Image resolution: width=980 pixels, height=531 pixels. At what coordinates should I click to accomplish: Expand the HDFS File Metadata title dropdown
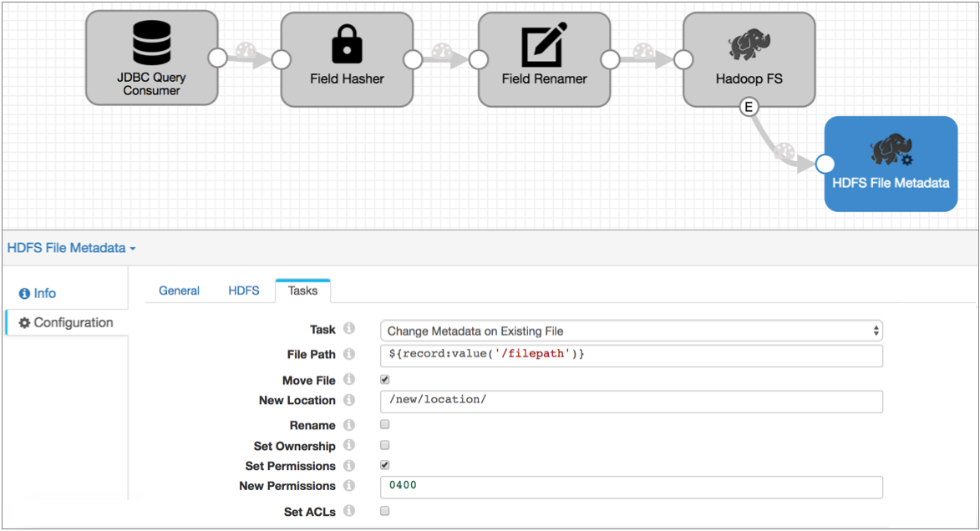point(71,248)
